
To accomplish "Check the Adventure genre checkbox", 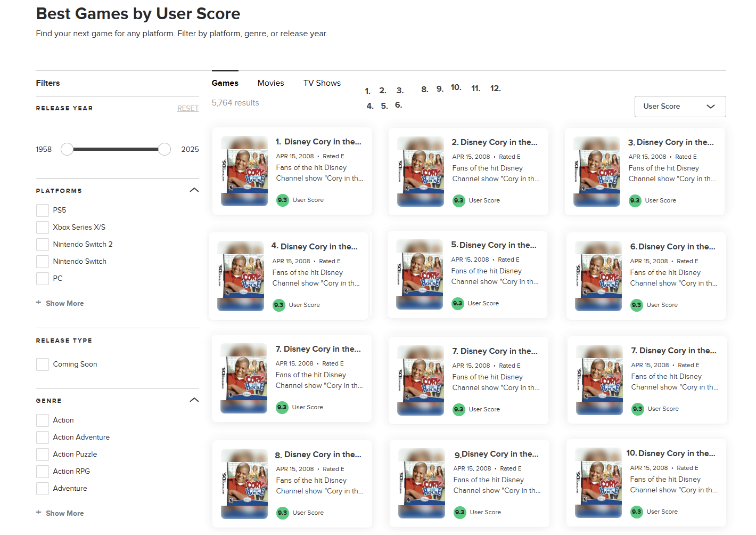I will point(43,488).
